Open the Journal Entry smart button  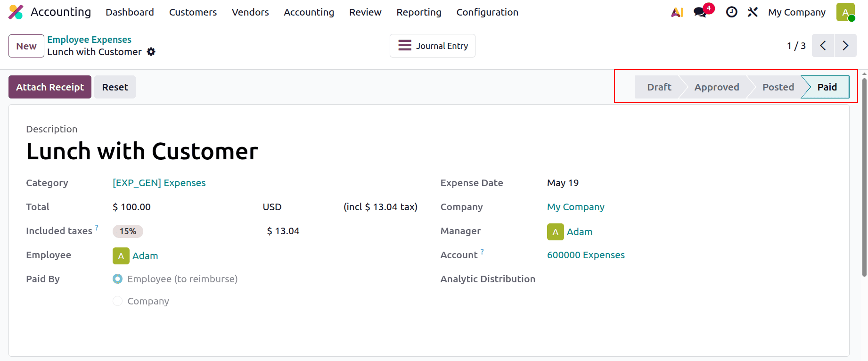[x=433, y=46]
